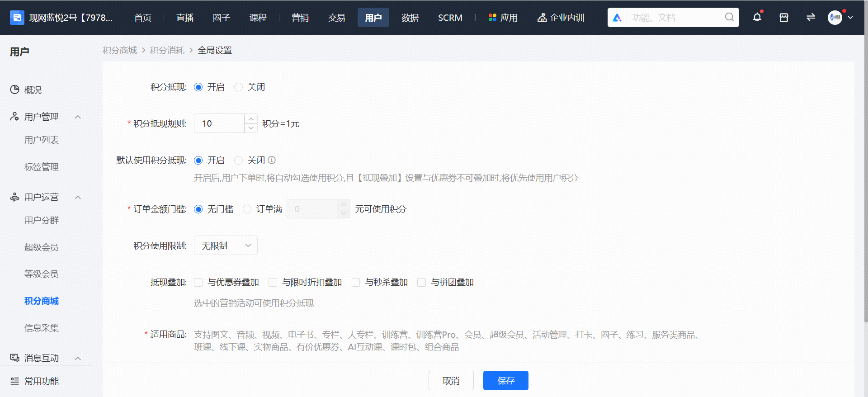
Task: Go to 积分消耗 breadcrumb
Action: (x=167, y=50)
